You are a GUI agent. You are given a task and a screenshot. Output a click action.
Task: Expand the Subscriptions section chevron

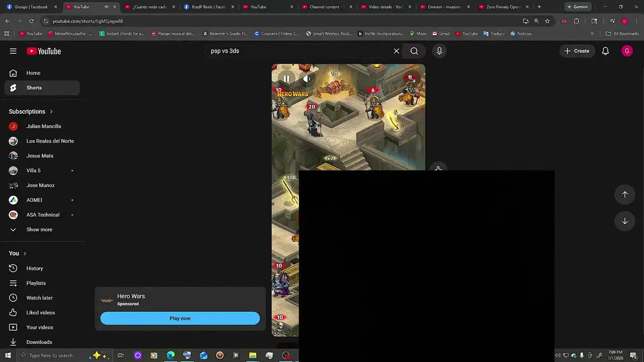coord(51,112)
